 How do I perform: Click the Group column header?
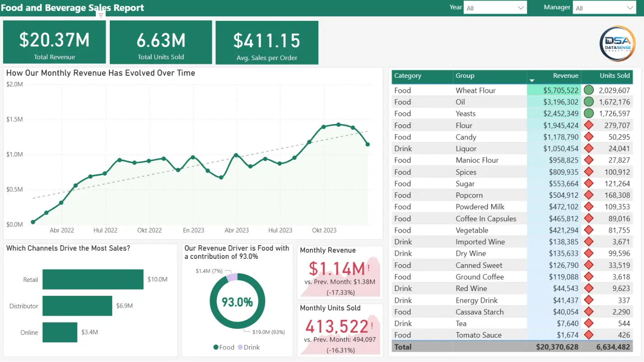tap(465, 76)
